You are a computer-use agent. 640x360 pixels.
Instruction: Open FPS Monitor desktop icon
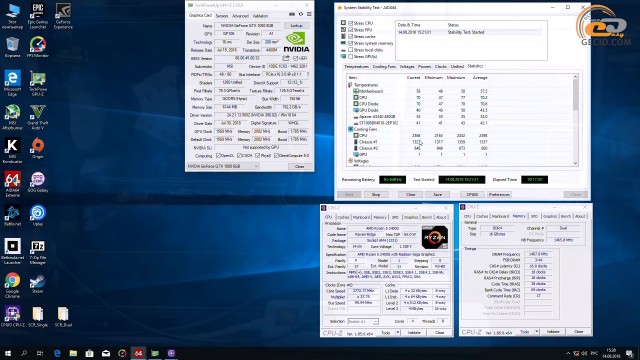(38, 47)
